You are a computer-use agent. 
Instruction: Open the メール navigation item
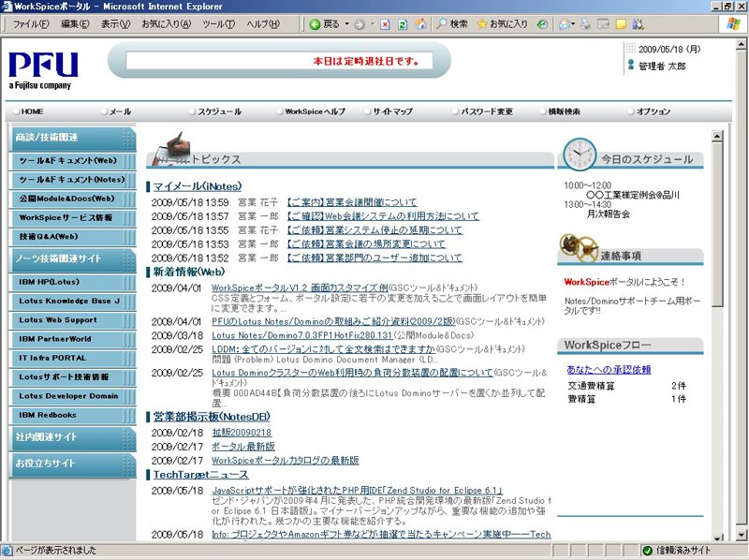pos(120,111)
